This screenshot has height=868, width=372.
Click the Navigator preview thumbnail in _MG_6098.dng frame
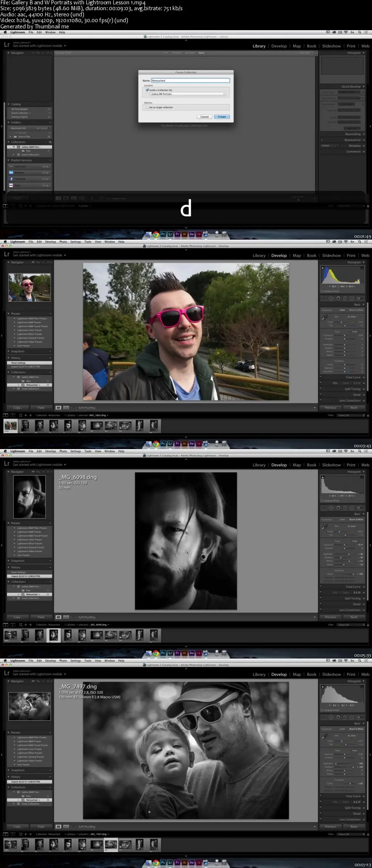coord(29,497)
